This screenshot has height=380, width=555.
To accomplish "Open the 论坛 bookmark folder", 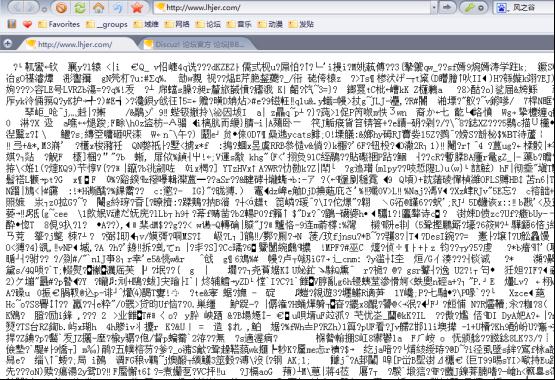I will pos(208,24).
